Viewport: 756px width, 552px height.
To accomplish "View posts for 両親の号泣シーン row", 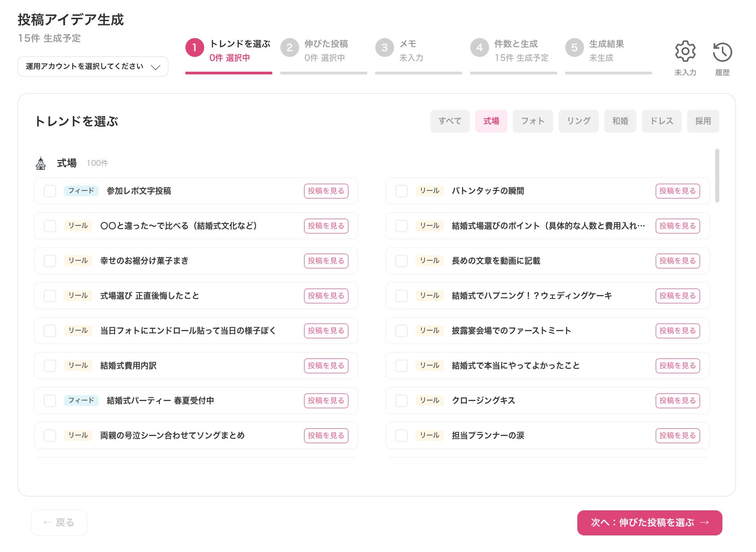I will point(326,436).
